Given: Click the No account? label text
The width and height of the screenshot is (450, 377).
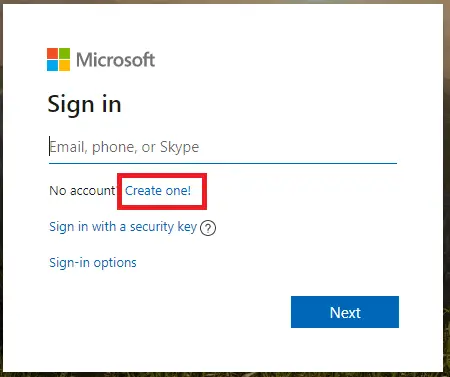Looking at the screenshot, I should pyautogui.click(x=83, y=191).
